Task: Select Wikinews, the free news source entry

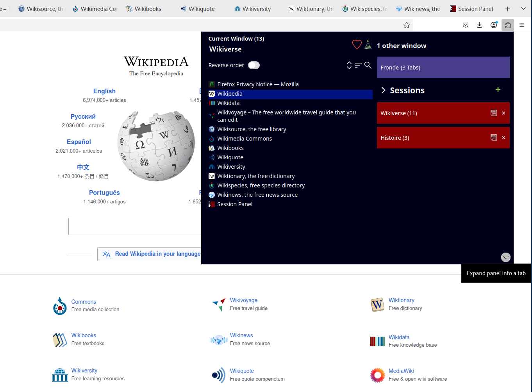Action: click(x=290, y=195)
